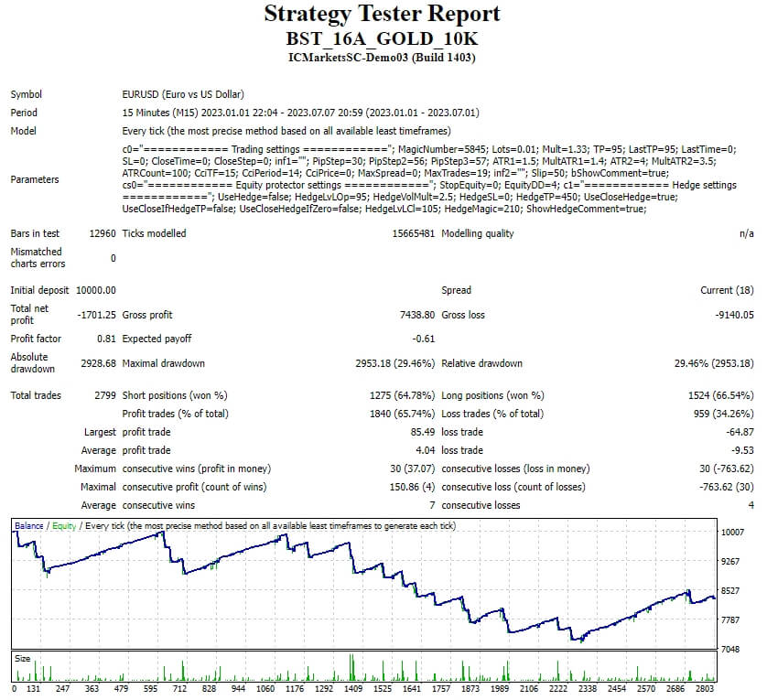This screenshot has width=767, height=700.
Task: Click the Modelling quality n/a value
Action: [747, 233]
